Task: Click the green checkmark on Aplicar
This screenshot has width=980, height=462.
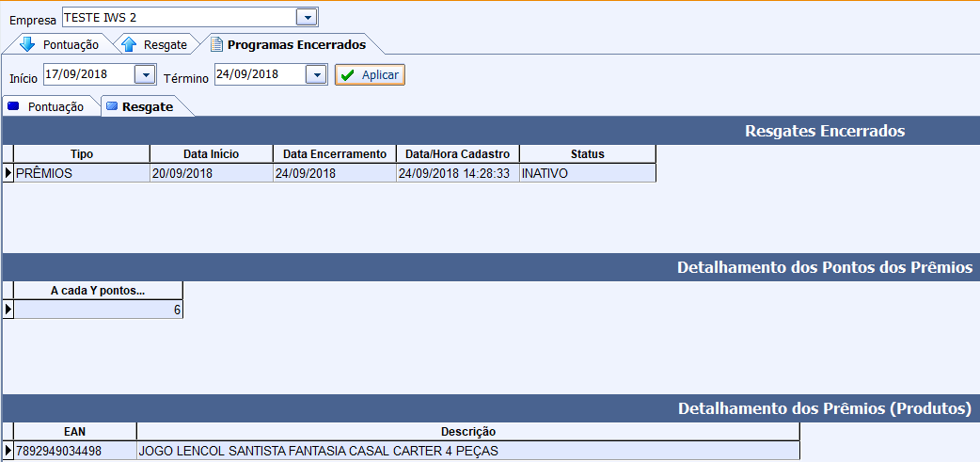Action: click(x=348, y=75)
